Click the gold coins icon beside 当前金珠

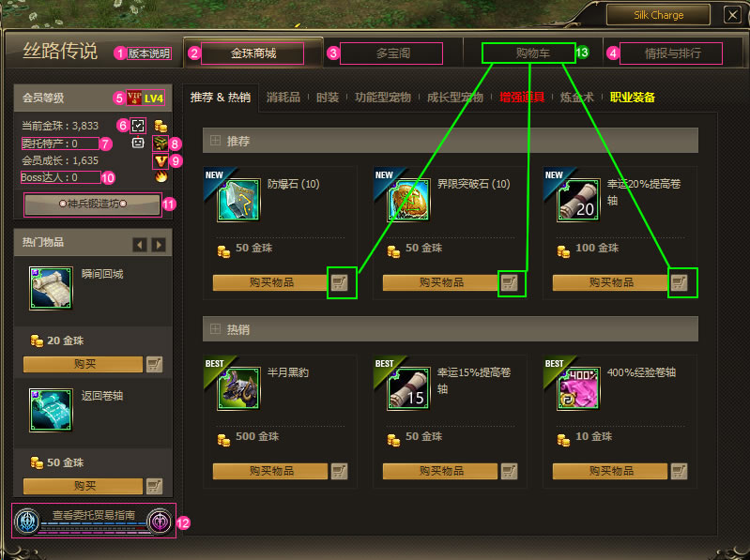tap(161, 126)
